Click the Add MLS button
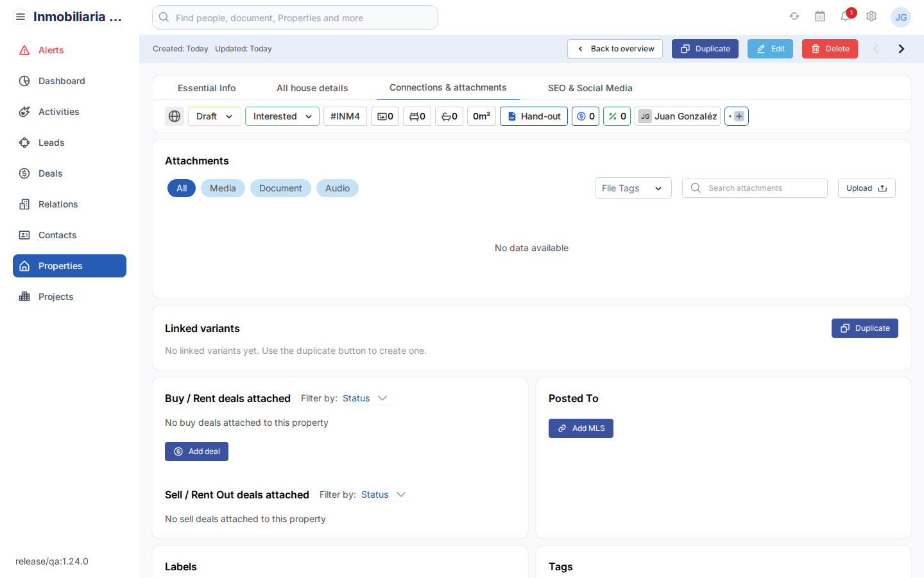 (x=581, y=428)
